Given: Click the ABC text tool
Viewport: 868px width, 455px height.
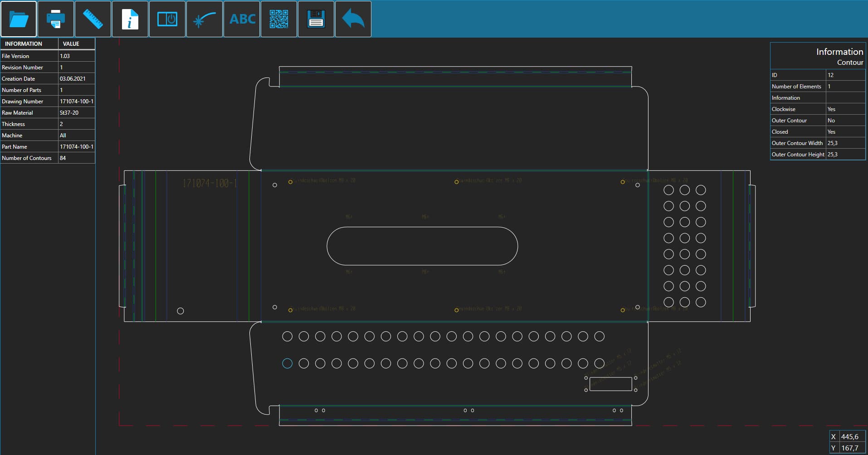Looking at the screenshot, I should coord(242,19).
